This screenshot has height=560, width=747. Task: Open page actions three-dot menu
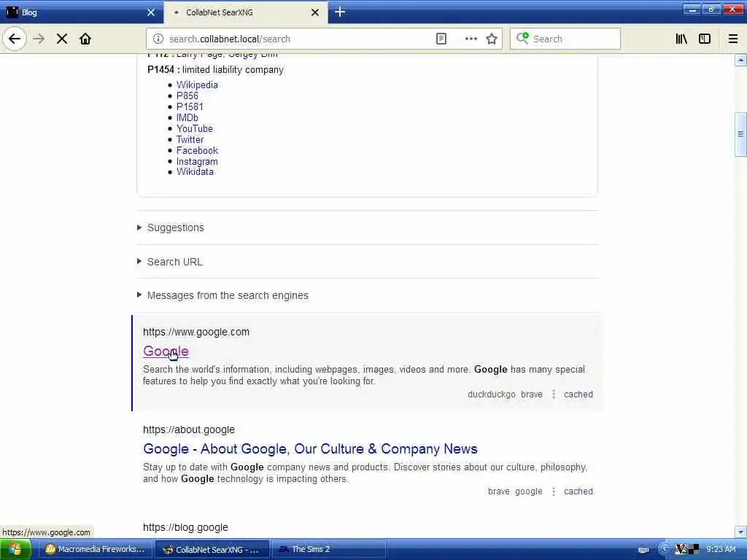click(x=471, y=39)
